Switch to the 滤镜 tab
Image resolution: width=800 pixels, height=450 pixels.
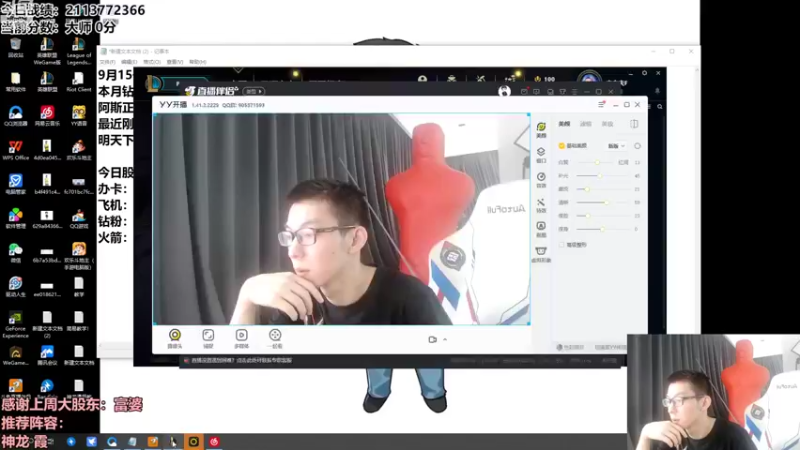(586, 124)
